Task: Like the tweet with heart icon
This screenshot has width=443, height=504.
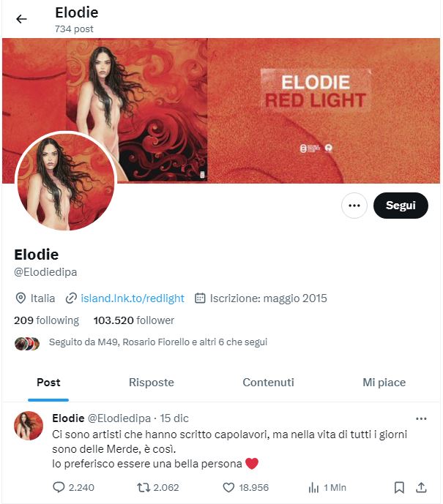Action: point(228,488)
